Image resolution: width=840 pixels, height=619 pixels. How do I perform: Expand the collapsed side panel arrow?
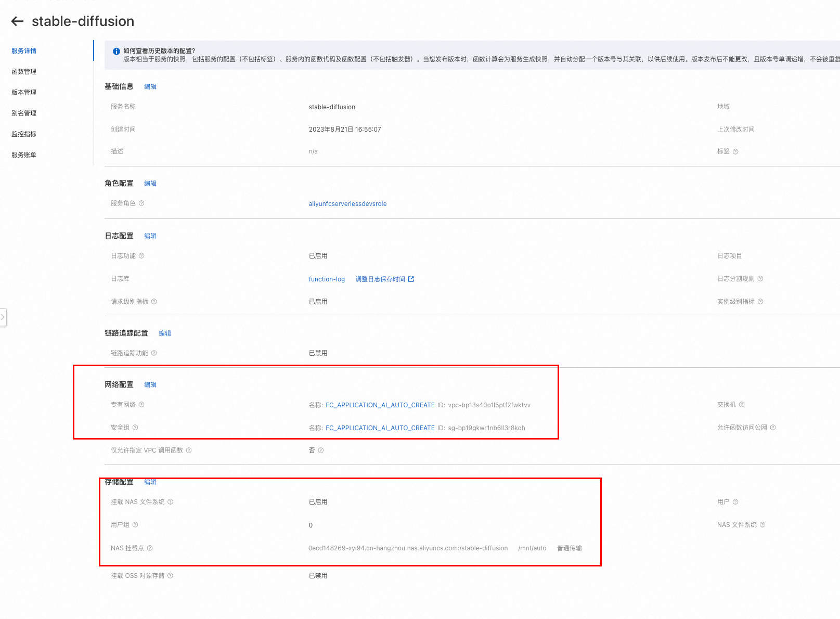(x=3, y=317)
